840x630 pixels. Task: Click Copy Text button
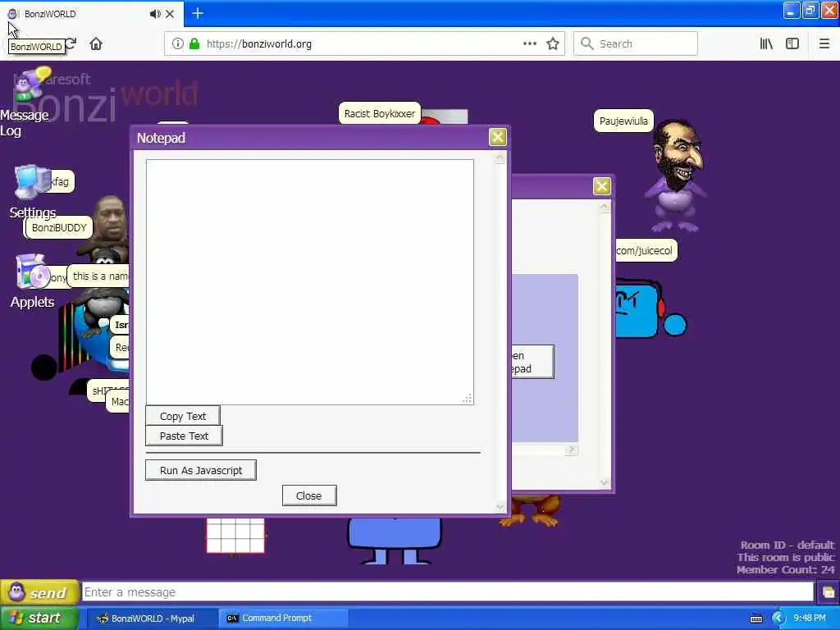pyautogui.click(x=183, y=416)
